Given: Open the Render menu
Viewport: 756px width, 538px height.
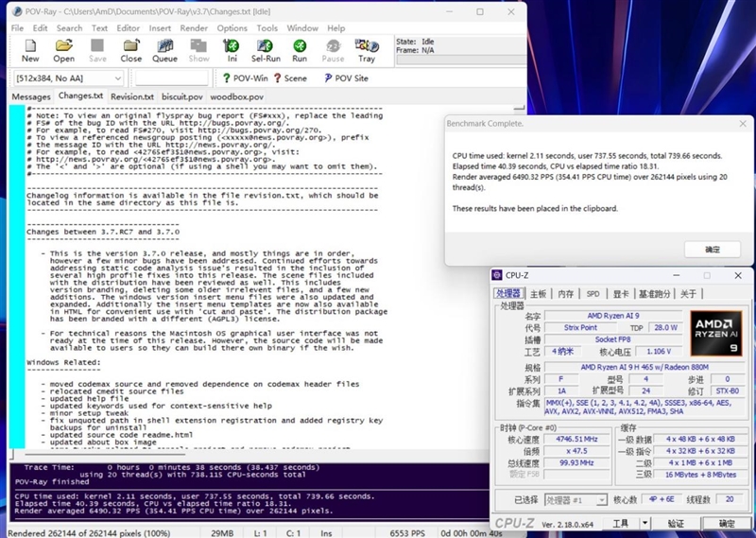Looking at the screenshot, I should tap(194, 28).
